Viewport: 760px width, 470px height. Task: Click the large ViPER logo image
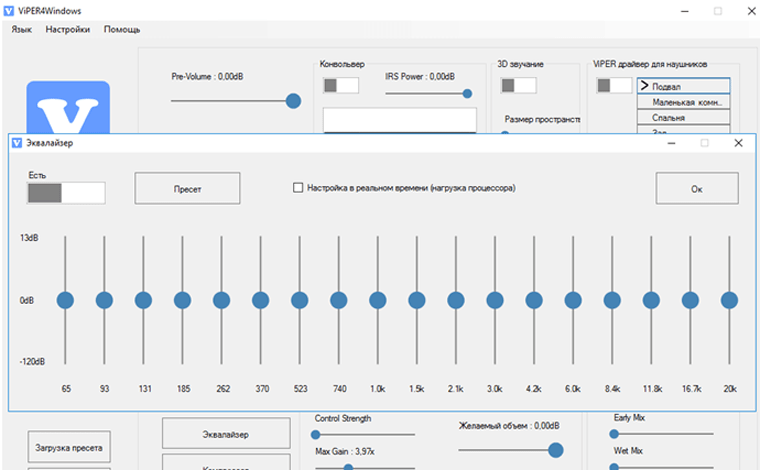pos(68,107)
